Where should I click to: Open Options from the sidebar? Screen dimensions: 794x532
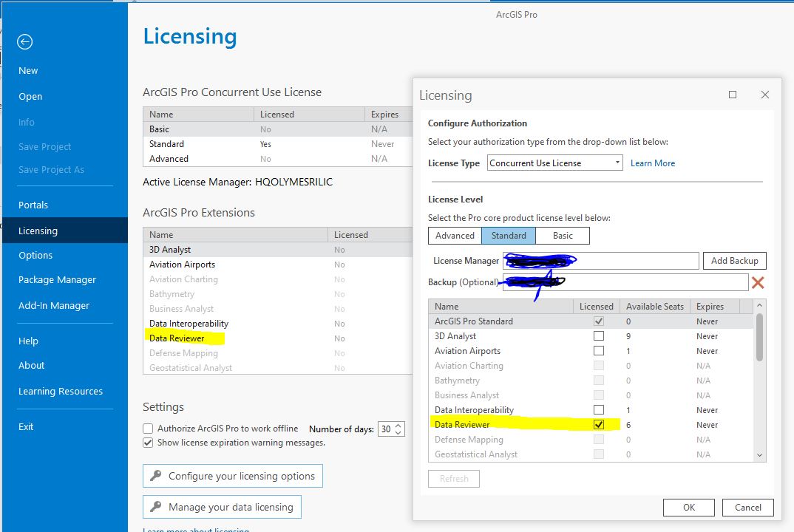38,255
